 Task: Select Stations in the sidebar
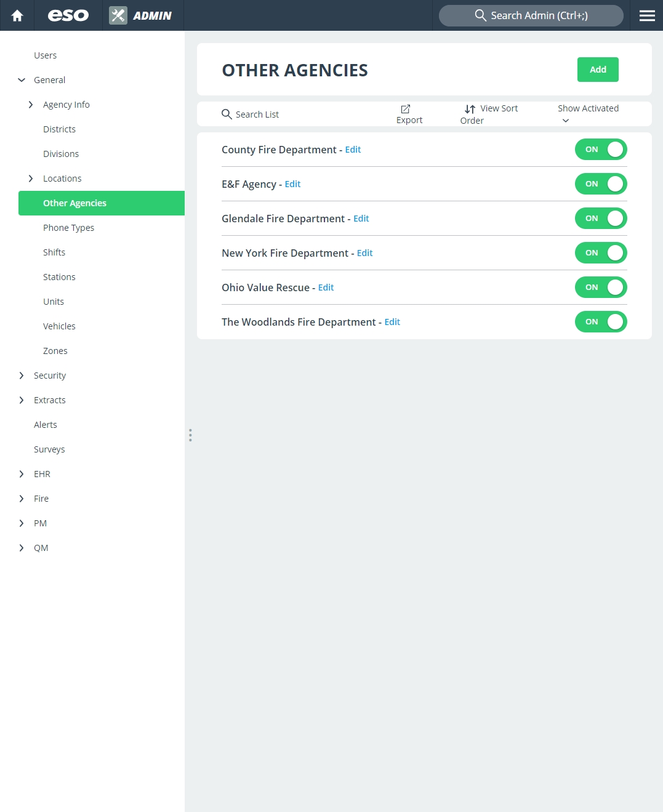[59, 277]
